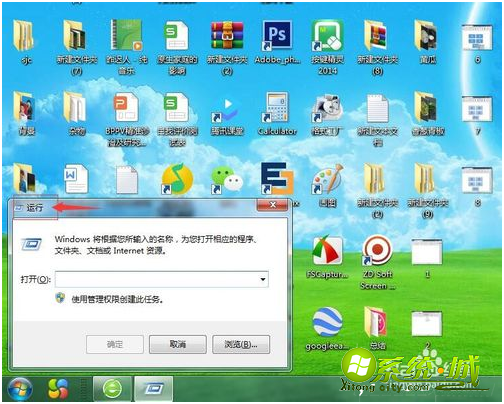
Task: Open the music file icon labeled 音乐
Action: (x=127, y=35)
